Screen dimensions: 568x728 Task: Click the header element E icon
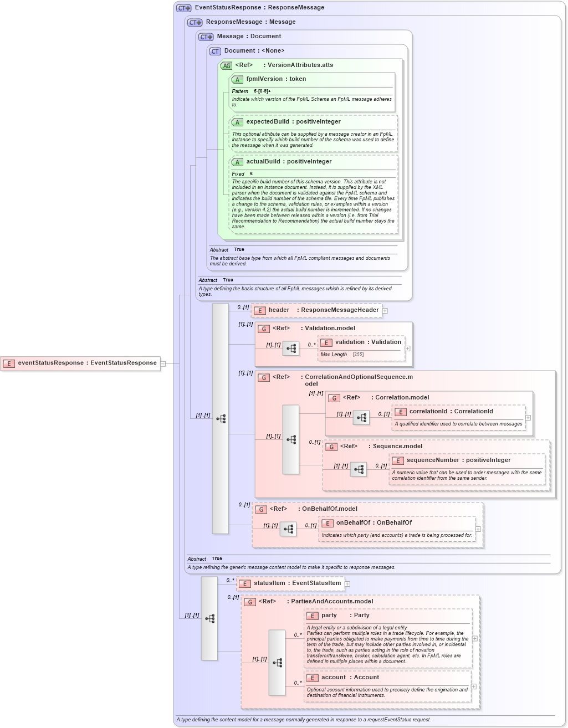(260, 311)
